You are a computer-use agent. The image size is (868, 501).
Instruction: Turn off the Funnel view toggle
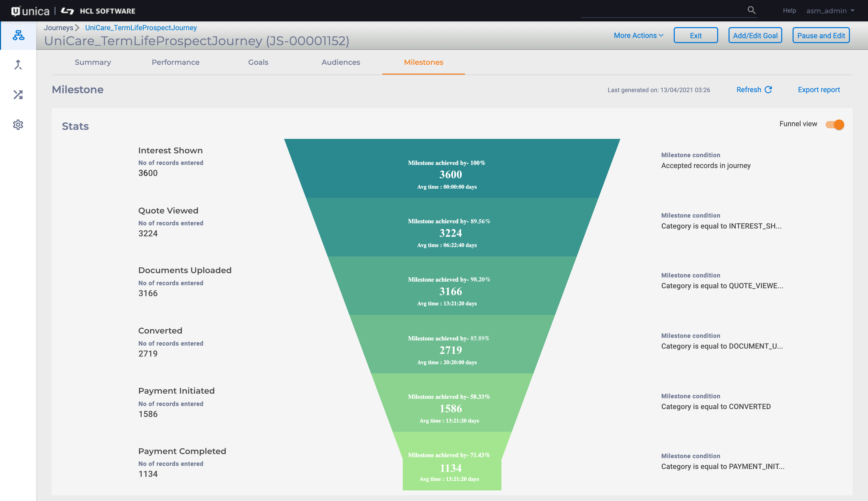(835, 124)
